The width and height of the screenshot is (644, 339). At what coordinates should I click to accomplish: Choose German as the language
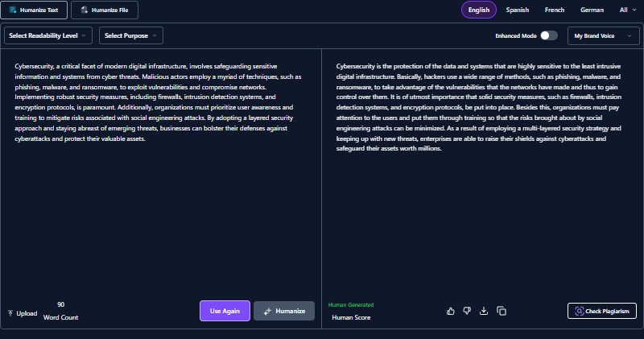(x=592, y=10)
